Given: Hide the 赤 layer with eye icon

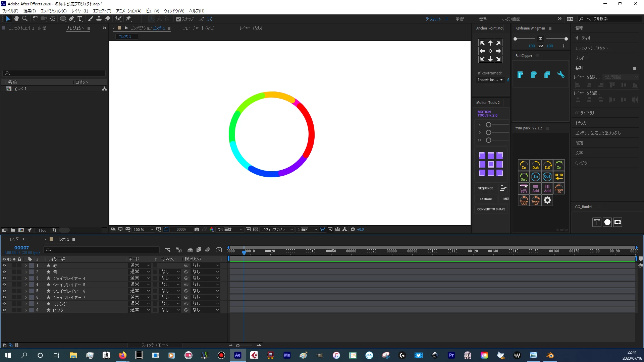Looking at the screenshot, I should pos(4,265).
